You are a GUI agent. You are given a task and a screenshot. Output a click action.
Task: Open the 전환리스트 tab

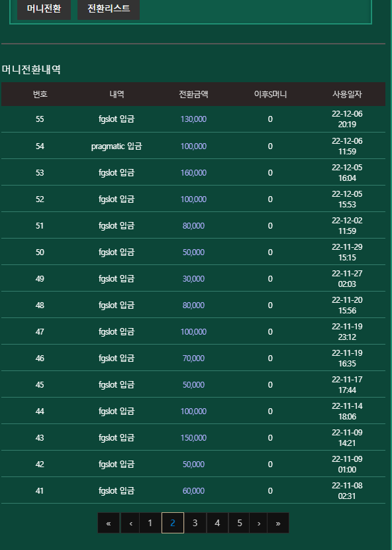pos(109,9)
